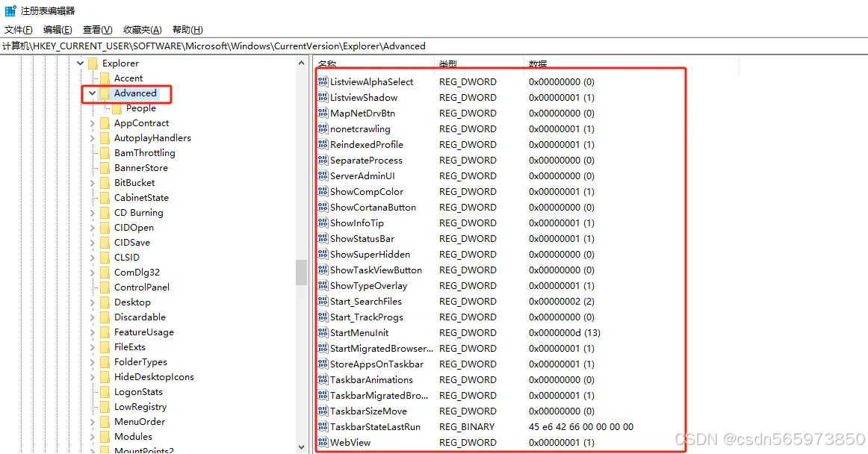Open the 收藏夹(A) menu
Image resolution: width=868 pixels, height=454 pixels.
[142, 30]
